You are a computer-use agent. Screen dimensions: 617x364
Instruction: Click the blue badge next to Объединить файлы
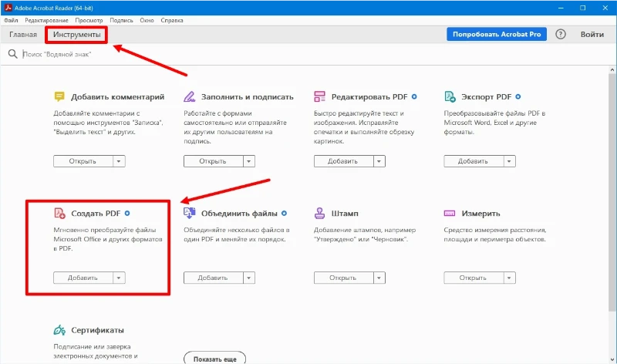click(x=284, y=214)
